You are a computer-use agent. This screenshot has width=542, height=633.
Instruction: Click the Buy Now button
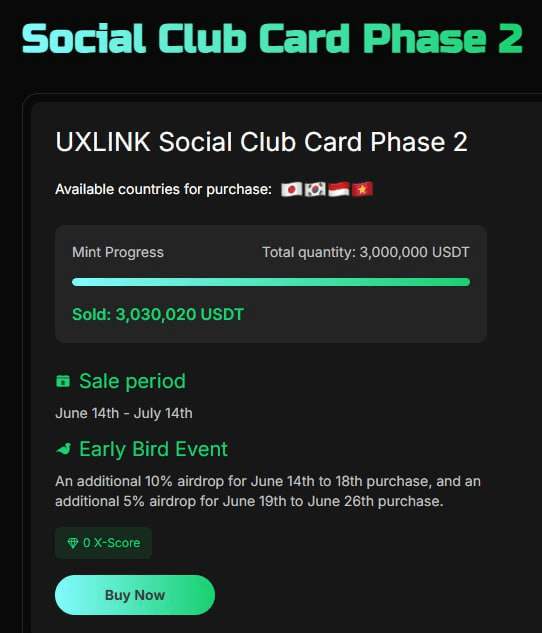tap(135, 595)
